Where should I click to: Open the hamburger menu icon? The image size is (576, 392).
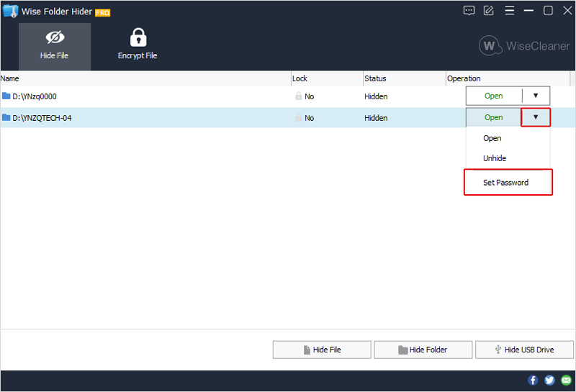pos(510,11)
